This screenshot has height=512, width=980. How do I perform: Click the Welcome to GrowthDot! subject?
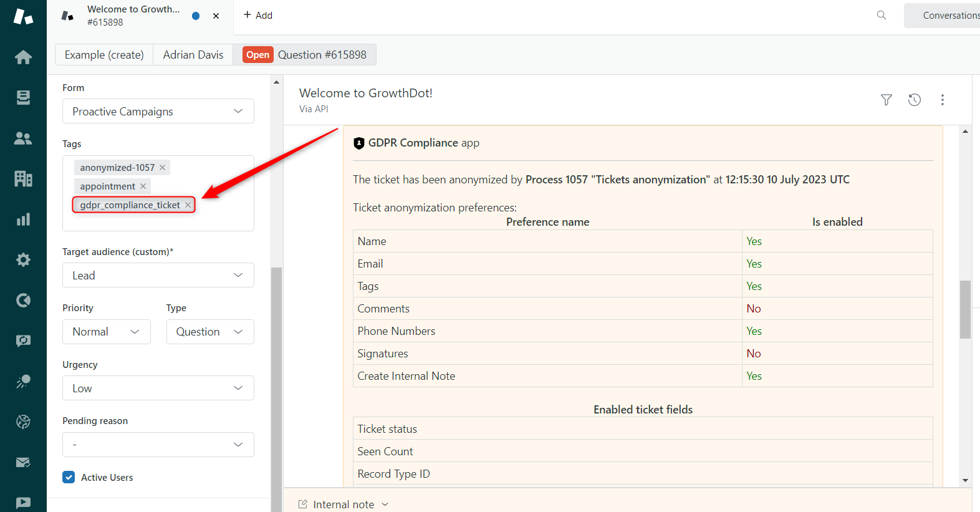click(x=366, y=93)
